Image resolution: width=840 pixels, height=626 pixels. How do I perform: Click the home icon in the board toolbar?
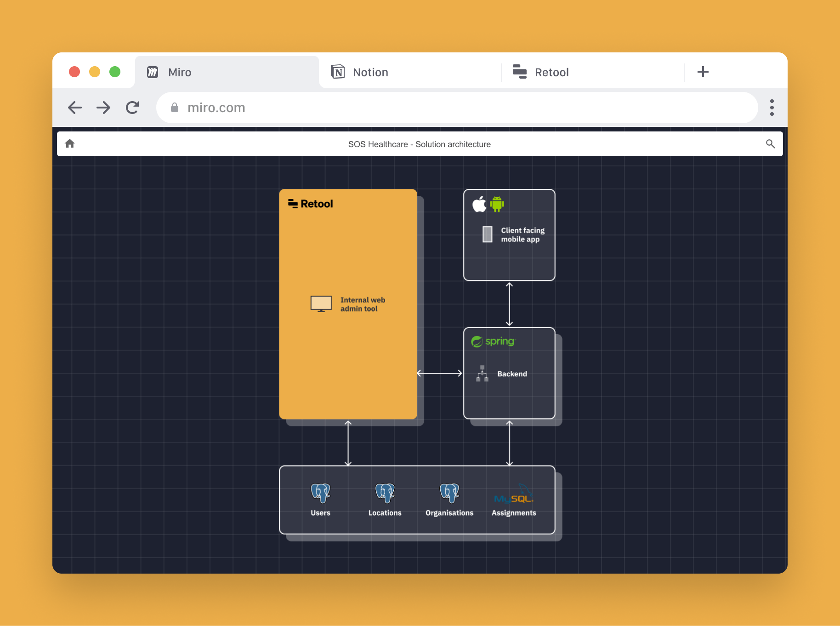[70, 144]
